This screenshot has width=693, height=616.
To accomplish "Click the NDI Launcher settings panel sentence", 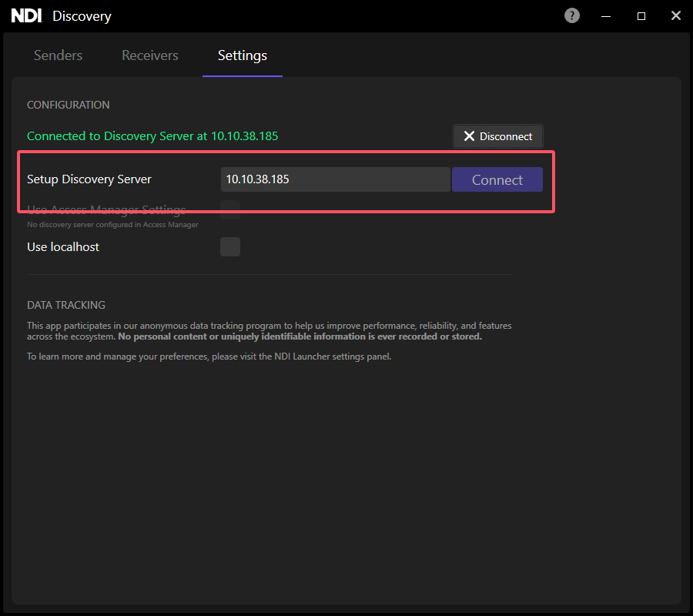I will coord(209,357).
